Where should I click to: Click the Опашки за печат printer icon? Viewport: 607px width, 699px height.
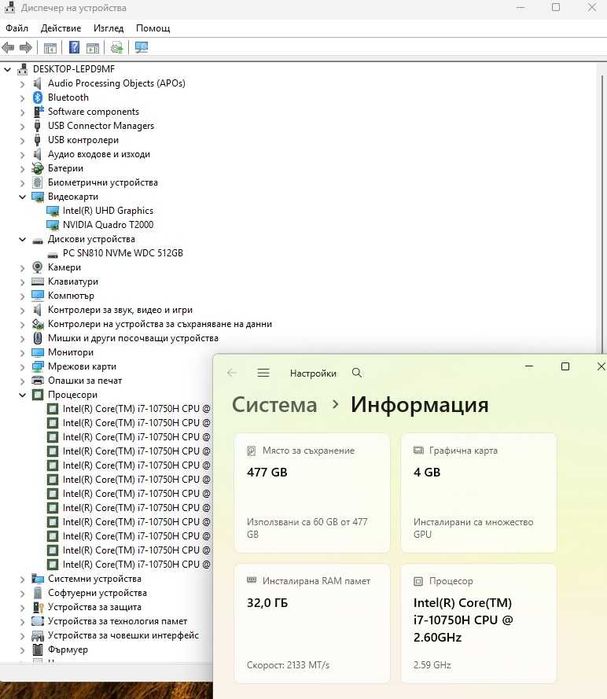38,381
